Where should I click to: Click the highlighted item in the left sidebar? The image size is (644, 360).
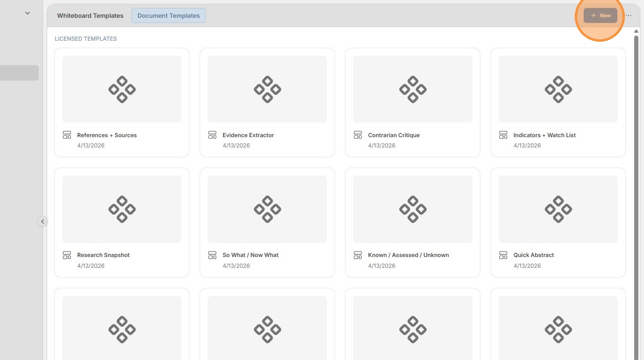pyautogui.click(x=19, y=73)
